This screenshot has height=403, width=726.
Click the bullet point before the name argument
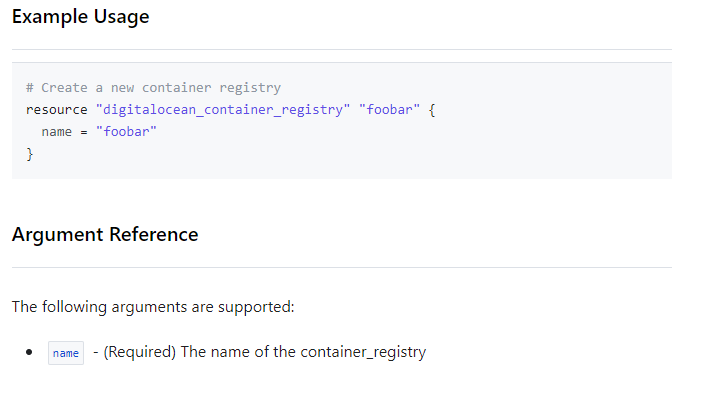pyautogui.click(x=29, y=353)
